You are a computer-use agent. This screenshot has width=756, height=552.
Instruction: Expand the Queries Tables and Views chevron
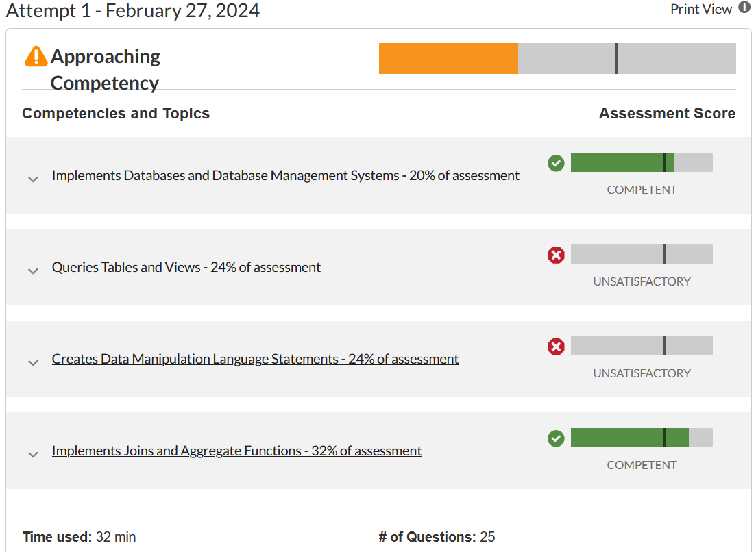[33, 271]
